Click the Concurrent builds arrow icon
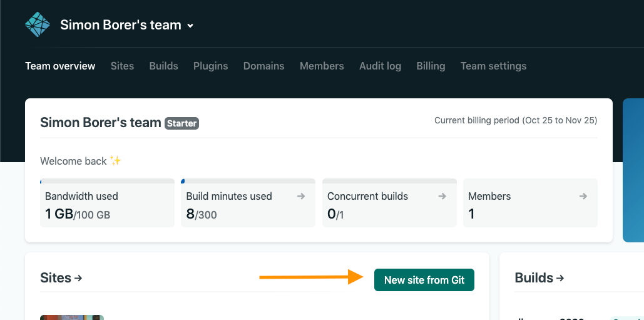This screenshot has width=644, height=320. point(442,196)
